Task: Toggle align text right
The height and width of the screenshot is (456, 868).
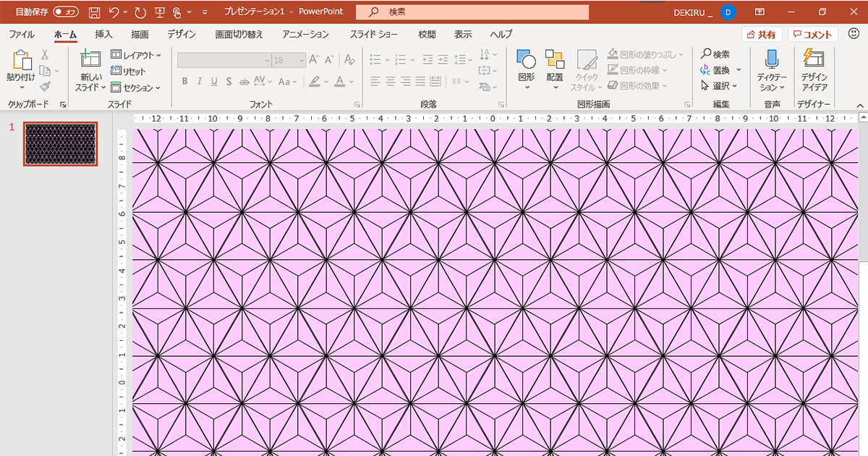Action: (x=406, y=81)
